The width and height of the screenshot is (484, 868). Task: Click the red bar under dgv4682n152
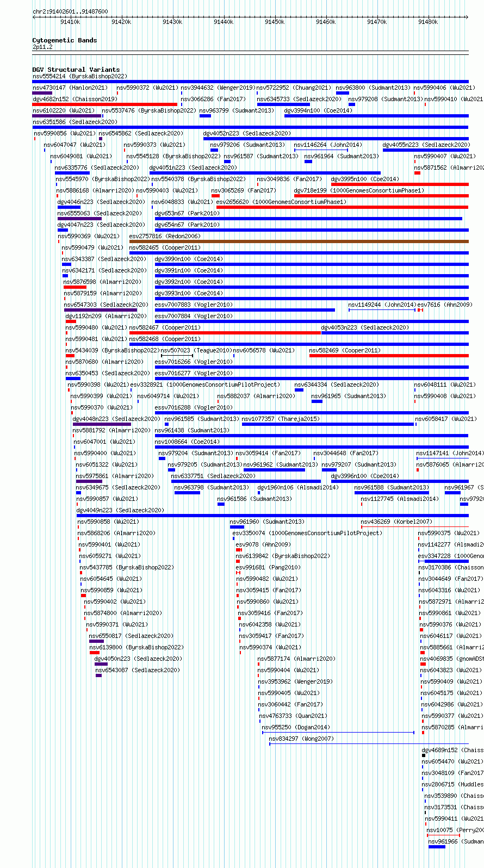[x=105, y=104]
